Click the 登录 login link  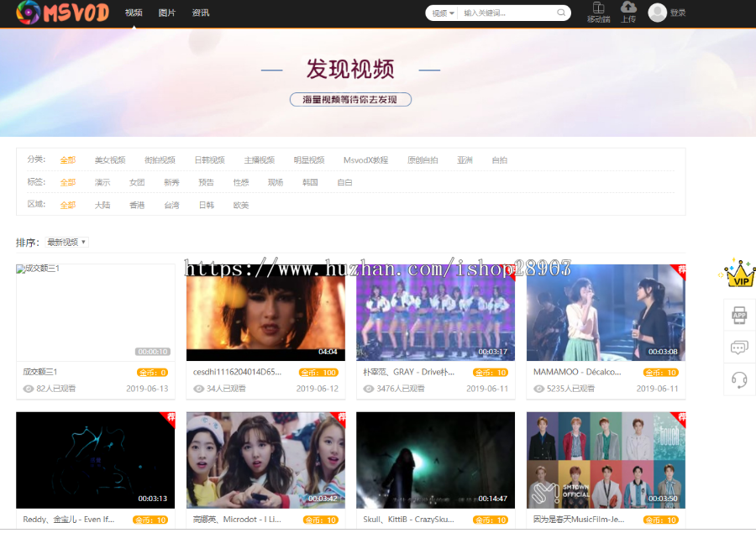click(678, 13)
